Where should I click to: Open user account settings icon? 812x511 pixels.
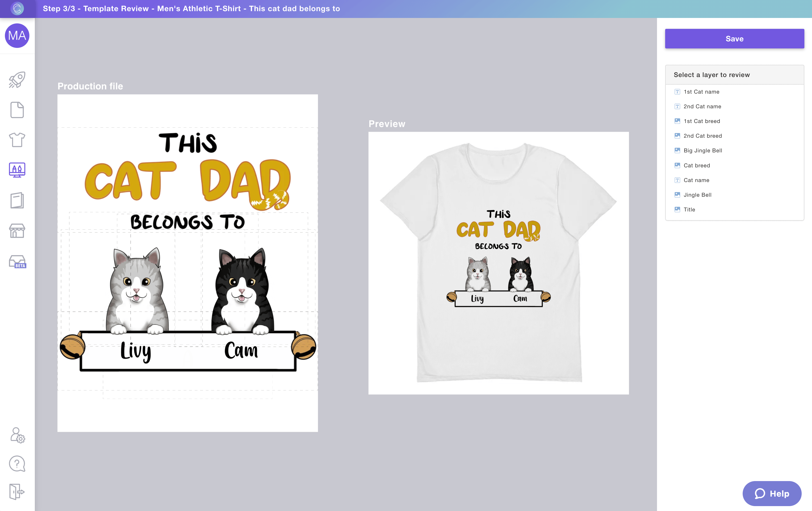point(17,435)
